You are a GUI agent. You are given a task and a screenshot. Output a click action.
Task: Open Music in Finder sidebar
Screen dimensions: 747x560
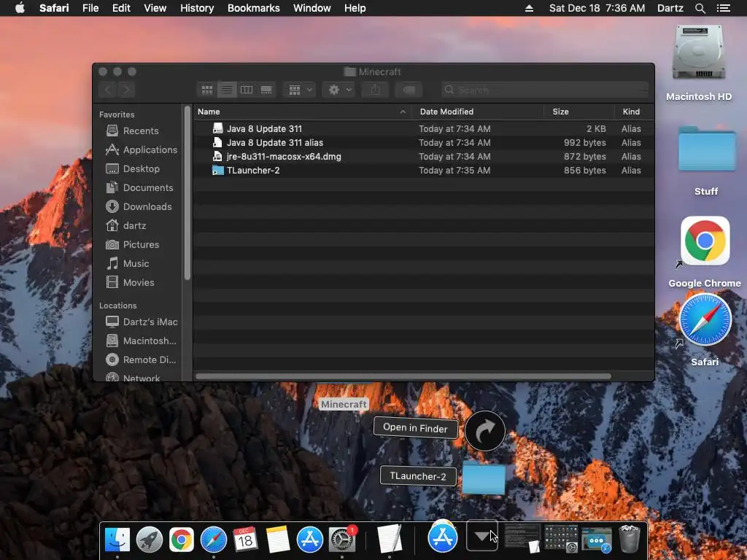click(x=128, y=263)
